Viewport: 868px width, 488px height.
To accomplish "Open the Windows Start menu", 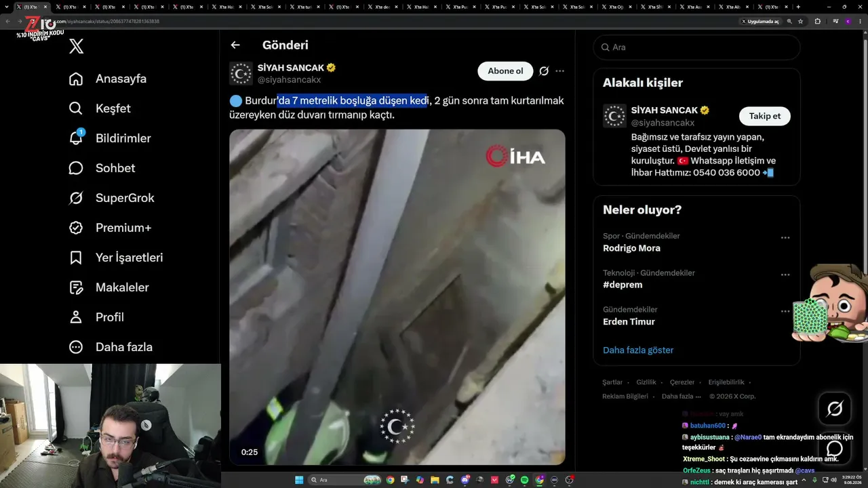I will [298, 480].
